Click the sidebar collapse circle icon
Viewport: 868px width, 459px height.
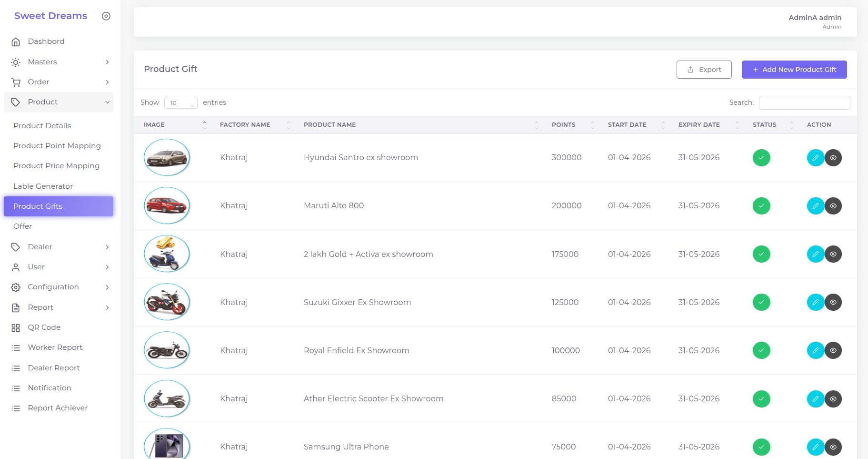(x=106, y=16)
